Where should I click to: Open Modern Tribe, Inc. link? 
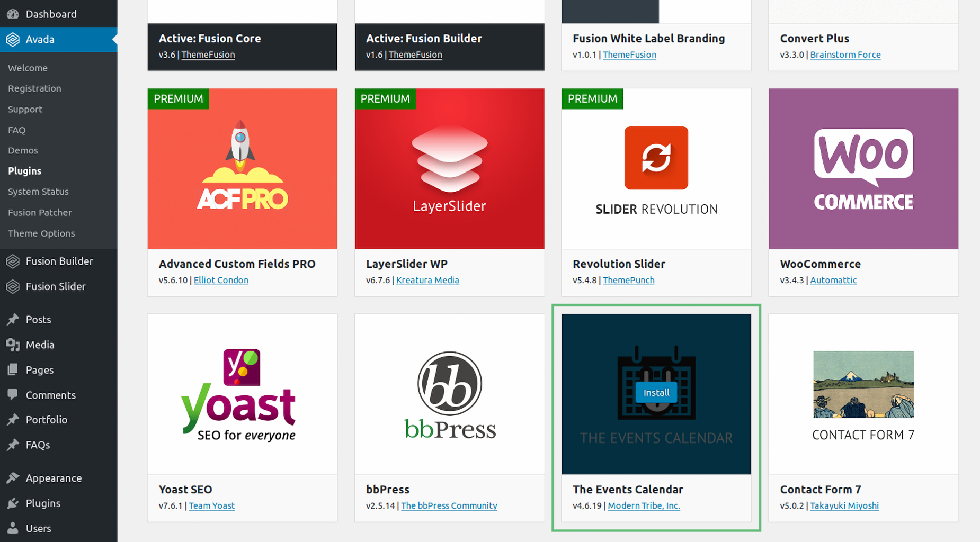[644, 505]
